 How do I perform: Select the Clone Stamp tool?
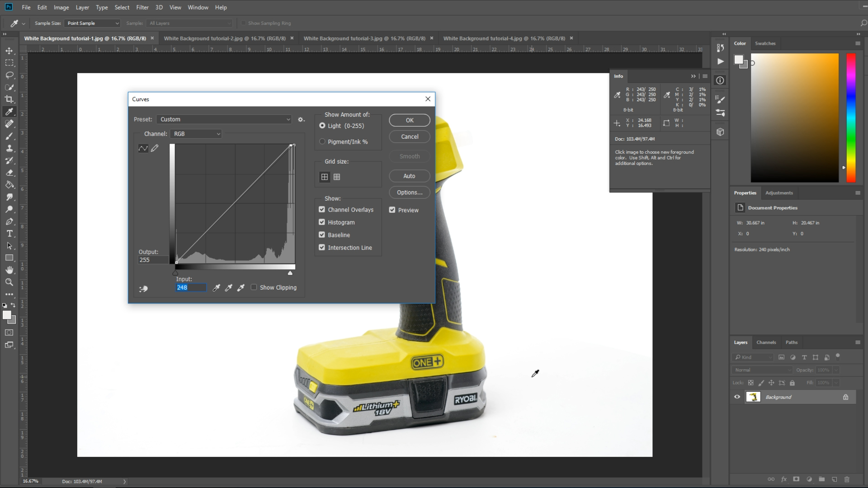pos(9,148)
